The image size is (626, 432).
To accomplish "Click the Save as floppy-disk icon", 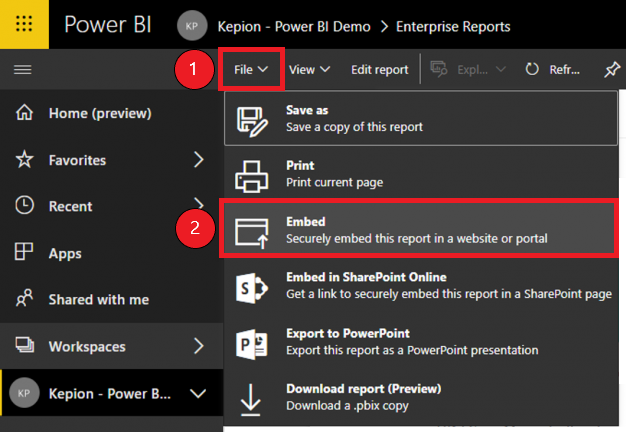I will pyautogui.click(x=251, y=121).
